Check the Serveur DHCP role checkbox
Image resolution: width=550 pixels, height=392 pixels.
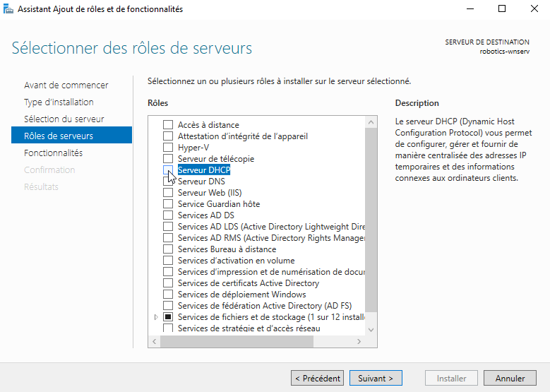168,170
